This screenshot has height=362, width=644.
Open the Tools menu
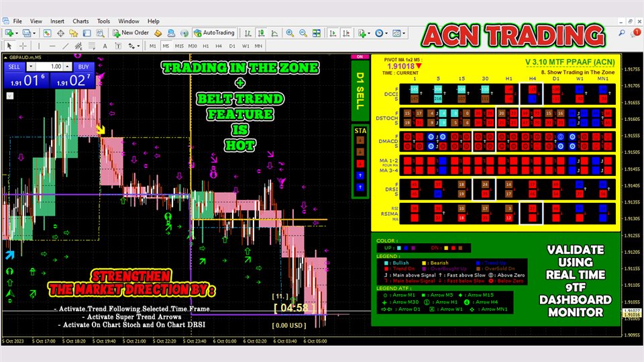[x=103, y=21]
